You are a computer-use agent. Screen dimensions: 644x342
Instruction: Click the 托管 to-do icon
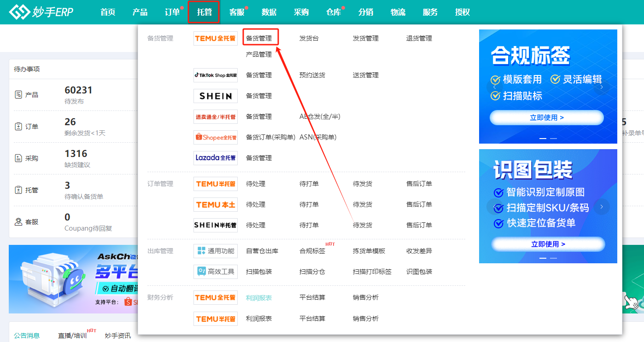point(18,190)
